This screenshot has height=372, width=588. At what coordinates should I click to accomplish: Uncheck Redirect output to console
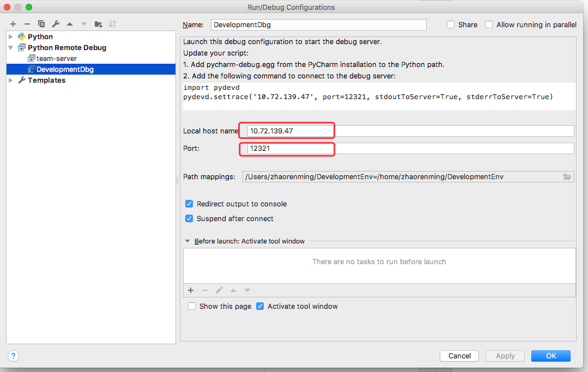pos(189,204)
